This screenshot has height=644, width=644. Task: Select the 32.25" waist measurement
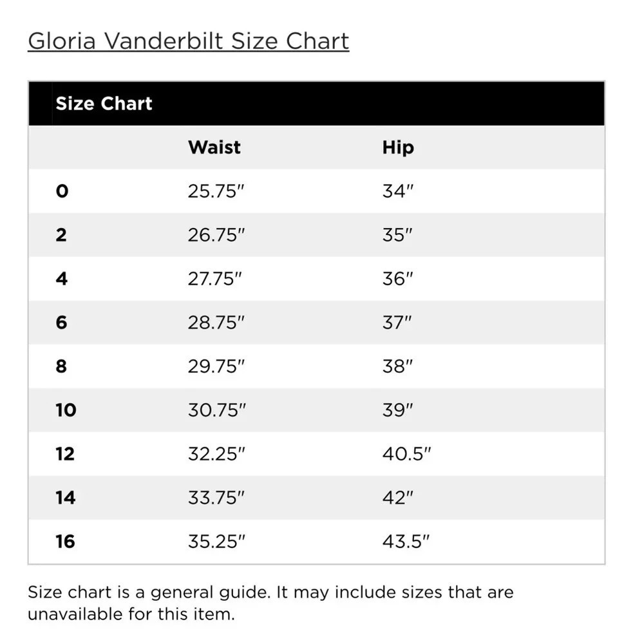point(216,454)
